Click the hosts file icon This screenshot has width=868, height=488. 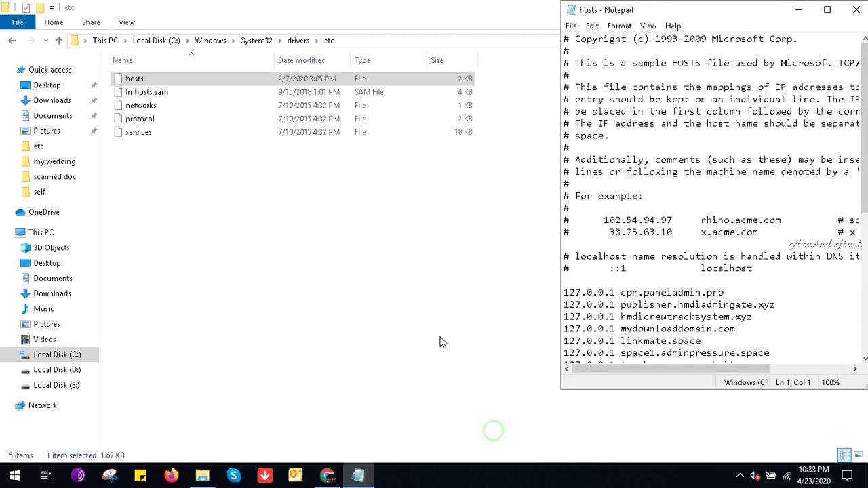click(x=119, y=79)
